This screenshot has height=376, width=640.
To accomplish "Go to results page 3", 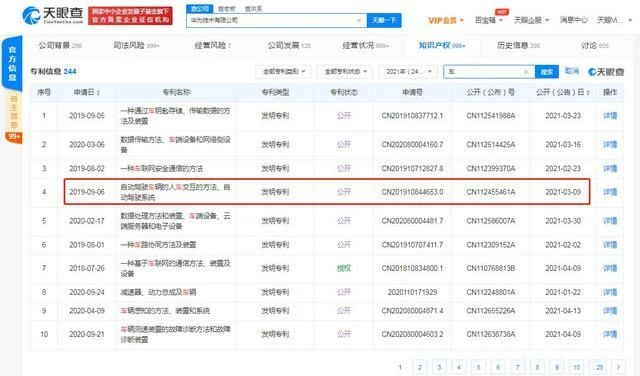I will pos(439,367).
